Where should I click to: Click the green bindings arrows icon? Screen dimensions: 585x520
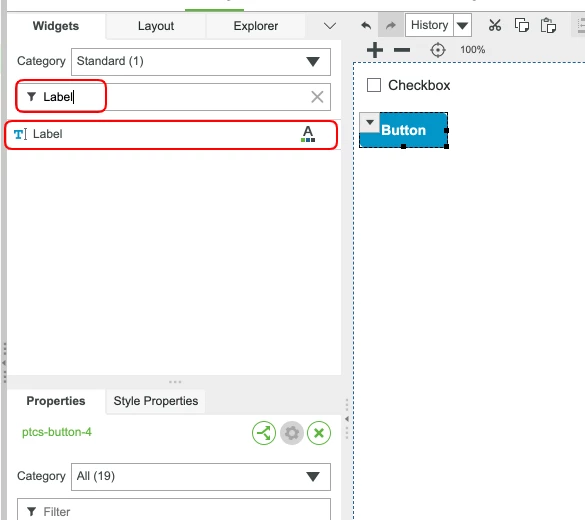click(264, 433)
